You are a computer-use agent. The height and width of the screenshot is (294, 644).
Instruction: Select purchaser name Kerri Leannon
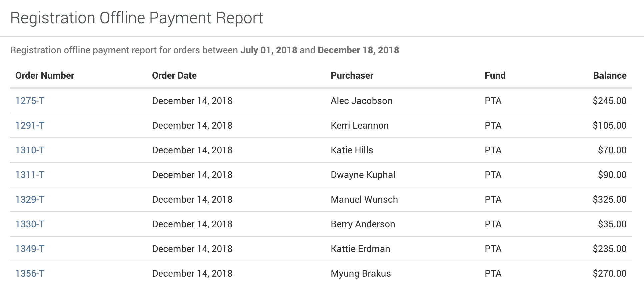pos(360,125)
